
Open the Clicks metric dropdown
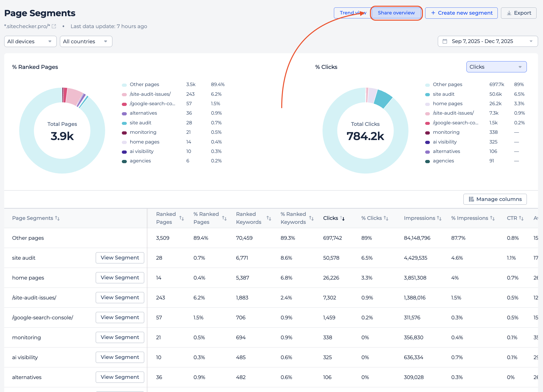click(496, 67)
